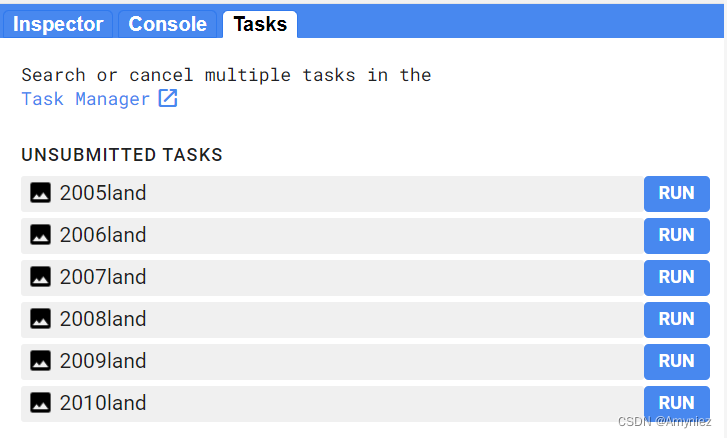This screenshot has height=438, width=727.
Task: Select the Tasks tab
Action: pyautogui.click(x=260, y=24)
